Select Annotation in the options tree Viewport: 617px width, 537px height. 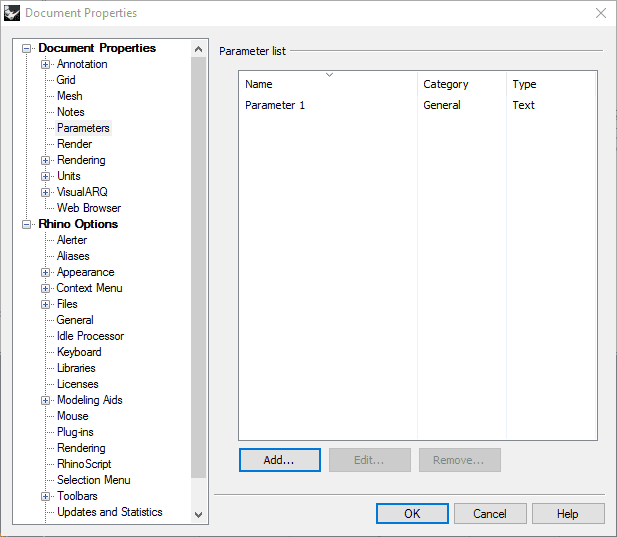82,64
